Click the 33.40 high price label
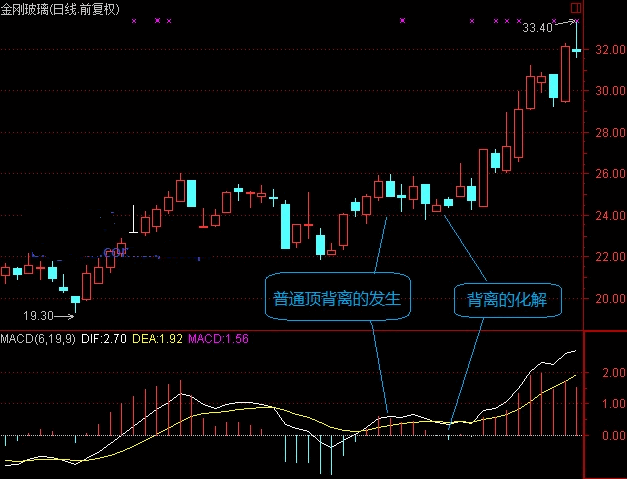 pyautogui.click(x=537, y=28)
